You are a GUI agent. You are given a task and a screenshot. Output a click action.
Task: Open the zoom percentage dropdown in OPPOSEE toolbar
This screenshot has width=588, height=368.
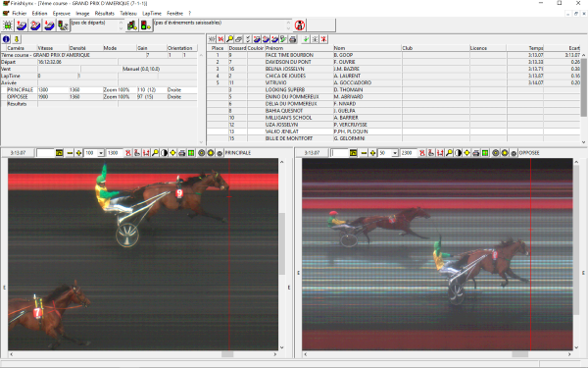395,153
